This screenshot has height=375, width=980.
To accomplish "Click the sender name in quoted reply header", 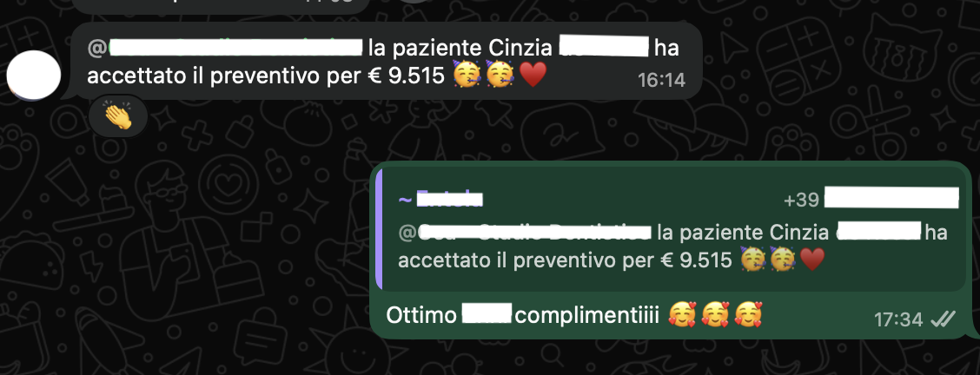I will tap(440, 200).
